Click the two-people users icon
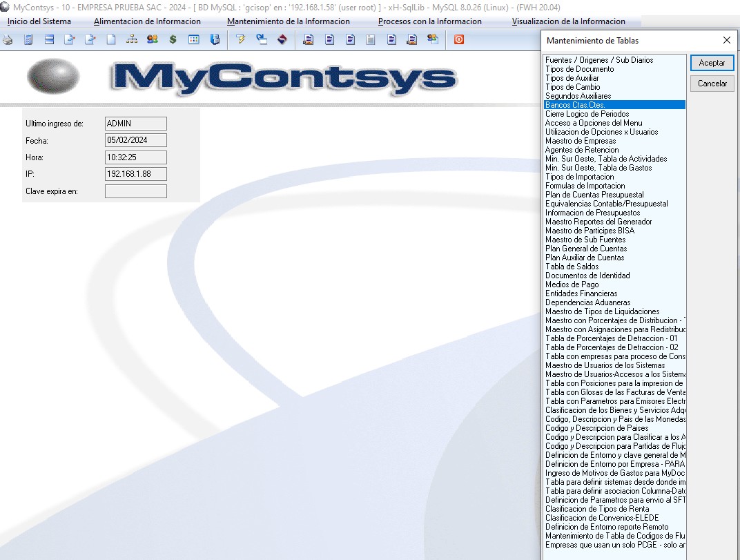Viewport: 740px width, 560px height. coord(153,39)
